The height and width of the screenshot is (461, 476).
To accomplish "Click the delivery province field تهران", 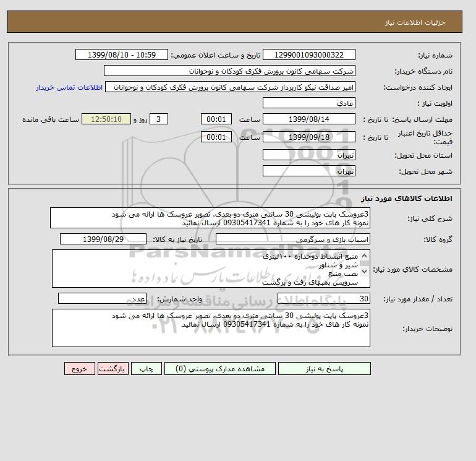I will tap(308, 155).
